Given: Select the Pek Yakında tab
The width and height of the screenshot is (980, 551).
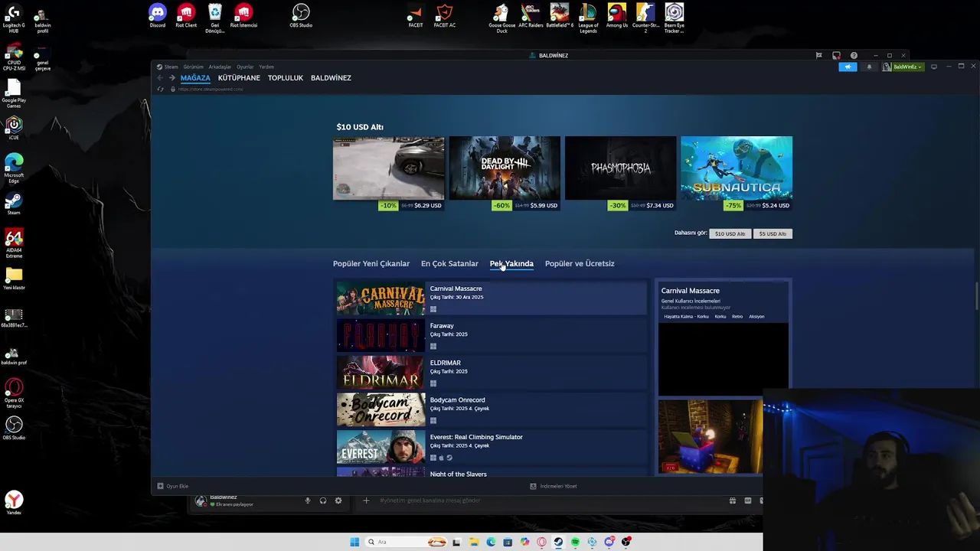Looking at the screenshot, I should 511,263.
